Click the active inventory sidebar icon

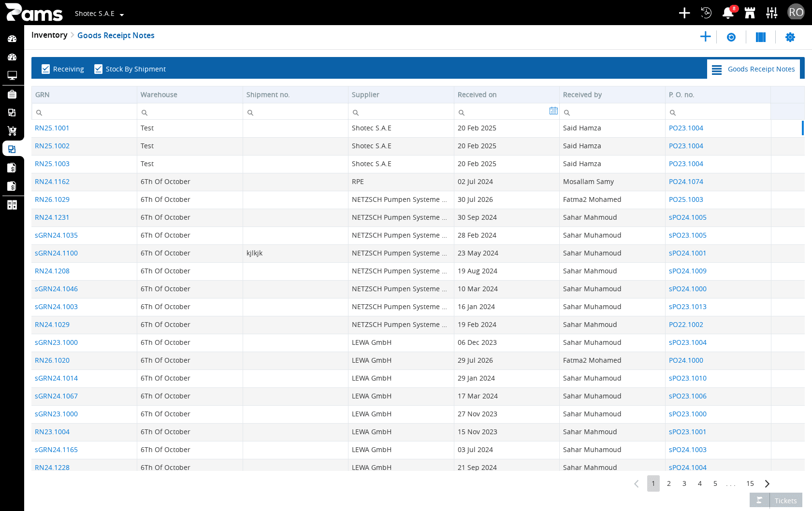tap(12, 149)
